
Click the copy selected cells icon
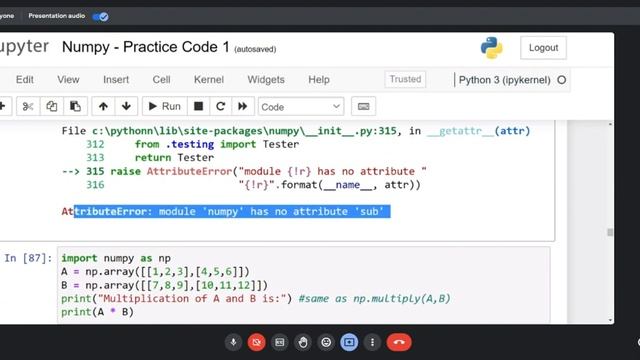51,107
